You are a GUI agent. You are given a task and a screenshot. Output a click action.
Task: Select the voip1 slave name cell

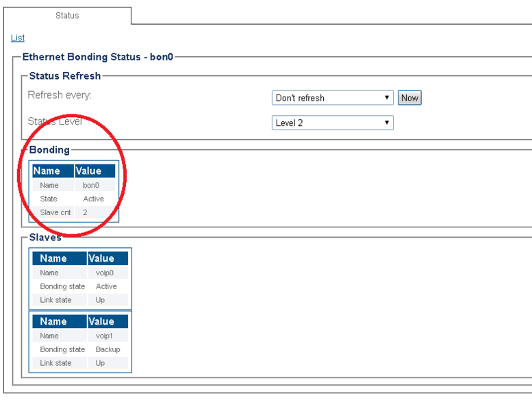pyautogui.click(x=108, y=336)
